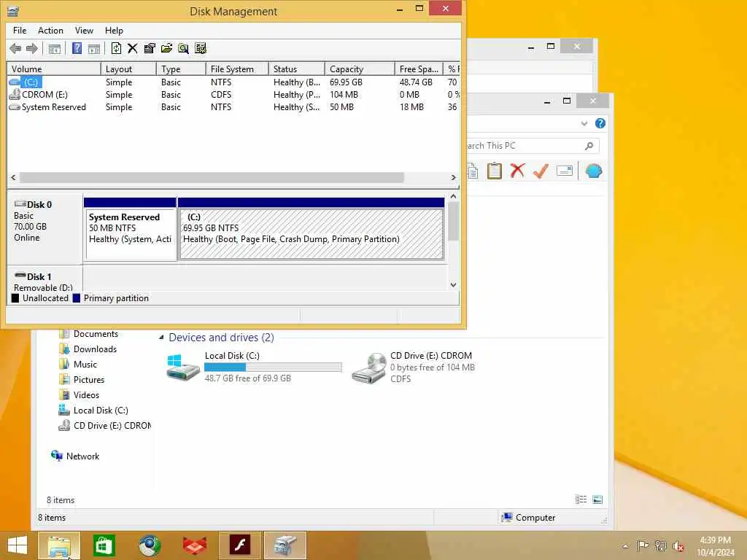
Task: Click the red X delete icon in Explorer
Action: [517, 171]
